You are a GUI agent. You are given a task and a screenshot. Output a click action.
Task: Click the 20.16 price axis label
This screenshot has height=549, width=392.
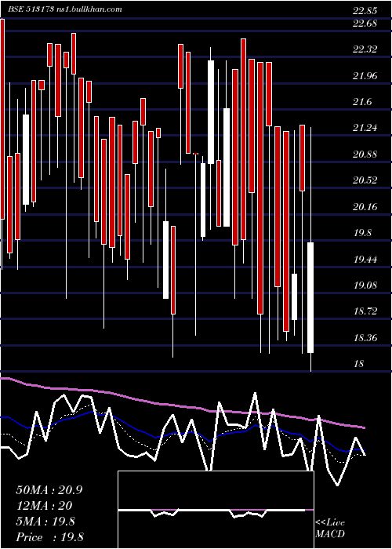(365, 206)
